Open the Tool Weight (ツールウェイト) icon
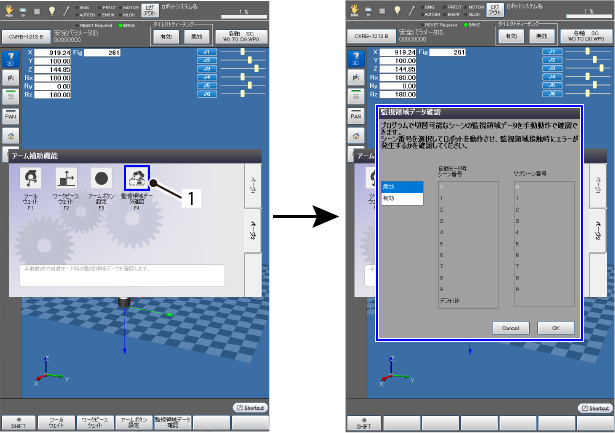 [x=30, y=178]
